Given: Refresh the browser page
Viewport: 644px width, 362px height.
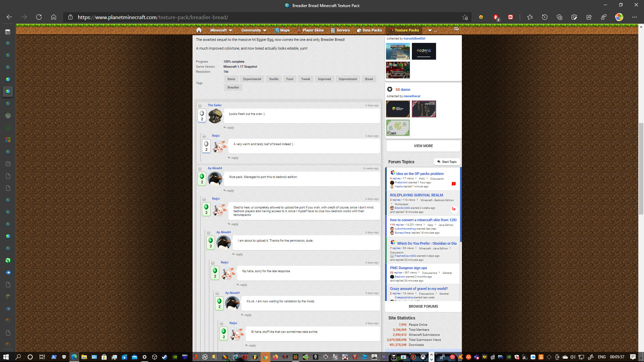Looking at the screenshot, I should (39, 17).
